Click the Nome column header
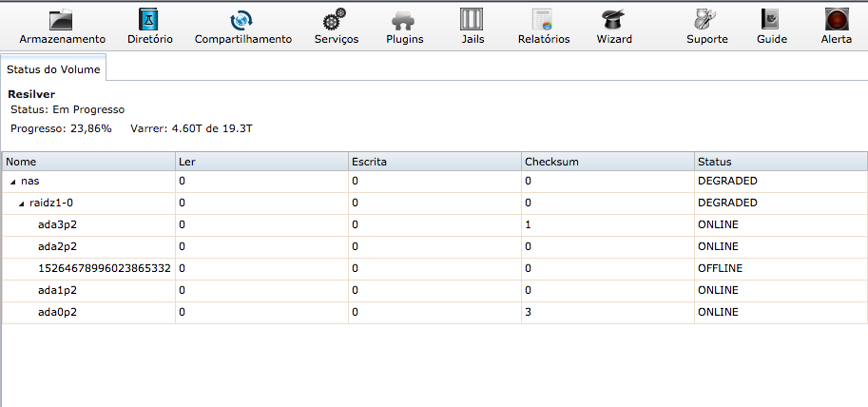This screenshot has height=407, width=868. pos(88,162)
